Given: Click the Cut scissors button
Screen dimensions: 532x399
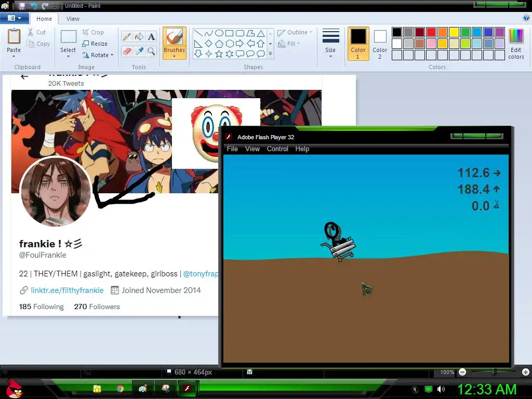Looking at the screenshot, I should coord(37,32).
